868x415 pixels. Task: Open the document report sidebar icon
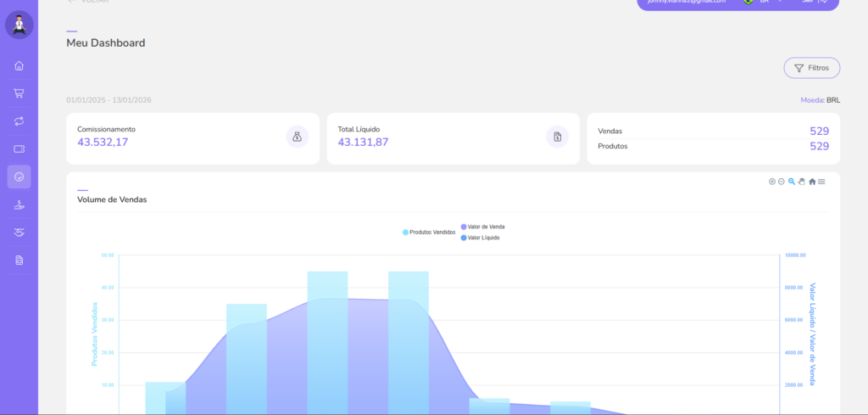(19, 260)
